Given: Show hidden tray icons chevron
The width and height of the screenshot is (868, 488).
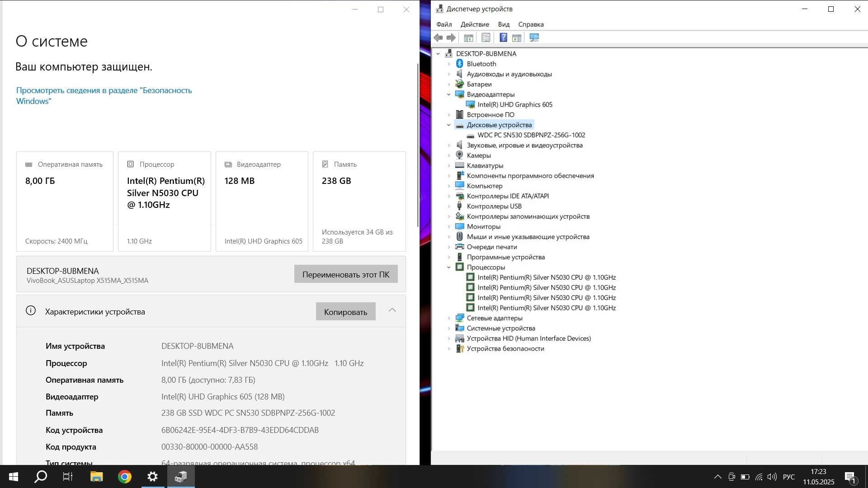Looking at the screenshot, I should click(x=717, y=477).
